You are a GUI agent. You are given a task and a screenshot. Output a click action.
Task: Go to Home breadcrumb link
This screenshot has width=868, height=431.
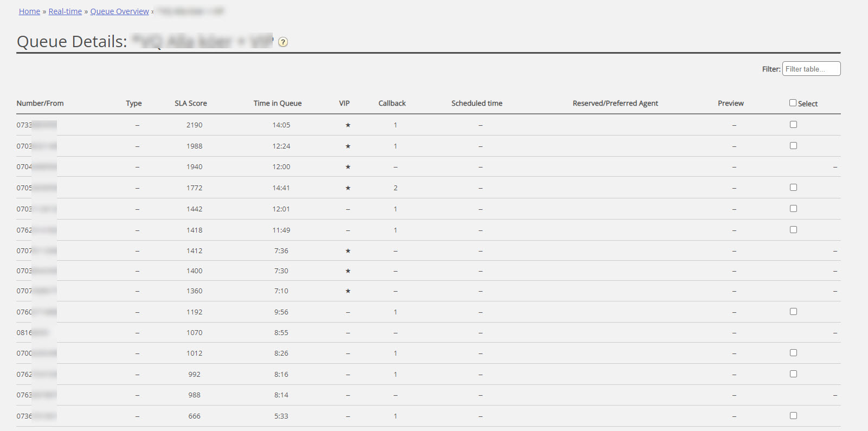point(29,11)
